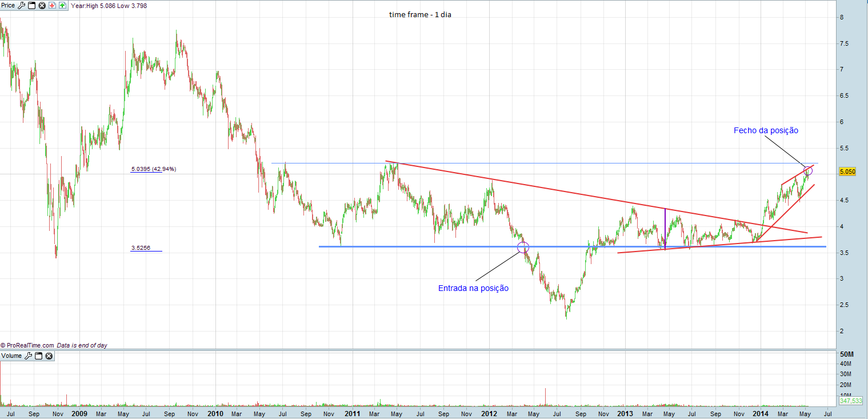
Task: Click the "Volume" panel label
Action: point(11,356)
